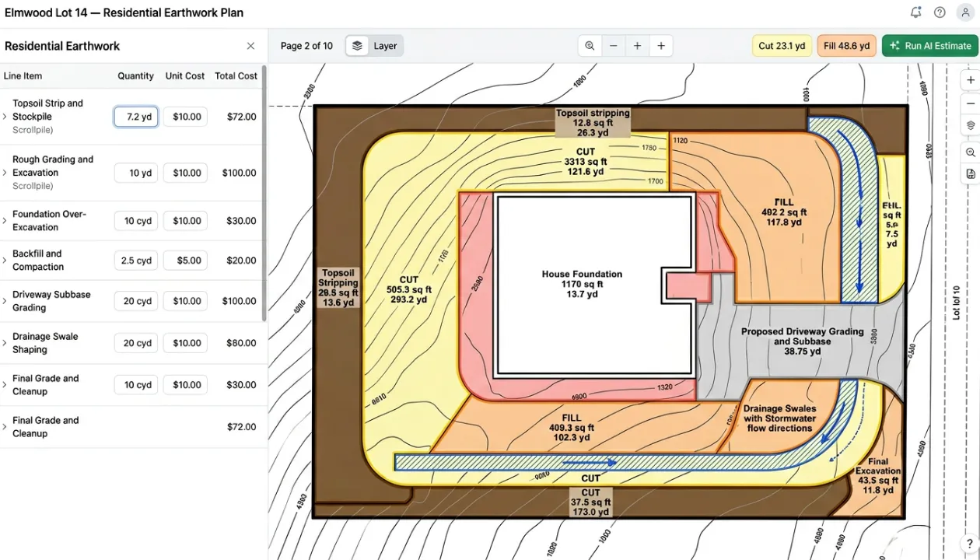The image size is (980, 560).
Task: Open notifications via the bell icon
Action: click(x=915, y=12)
